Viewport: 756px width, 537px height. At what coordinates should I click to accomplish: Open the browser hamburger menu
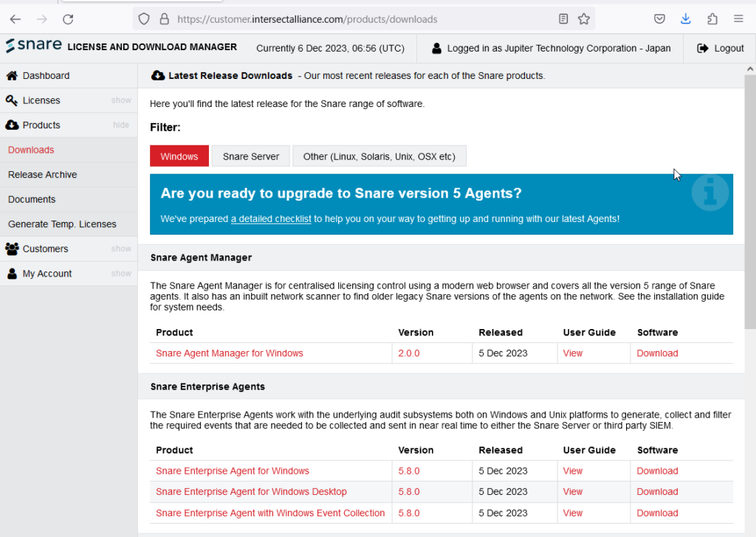738,19
